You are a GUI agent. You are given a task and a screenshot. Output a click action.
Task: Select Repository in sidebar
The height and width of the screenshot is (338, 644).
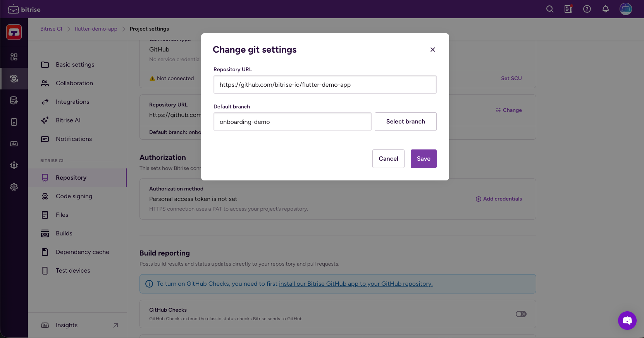pos(77,178)
